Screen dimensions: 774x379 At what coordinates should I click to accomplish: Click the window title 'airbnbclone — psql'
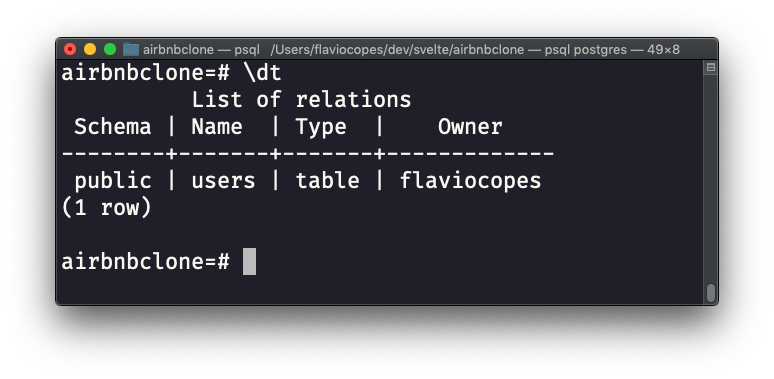click(x=201, y=50)
